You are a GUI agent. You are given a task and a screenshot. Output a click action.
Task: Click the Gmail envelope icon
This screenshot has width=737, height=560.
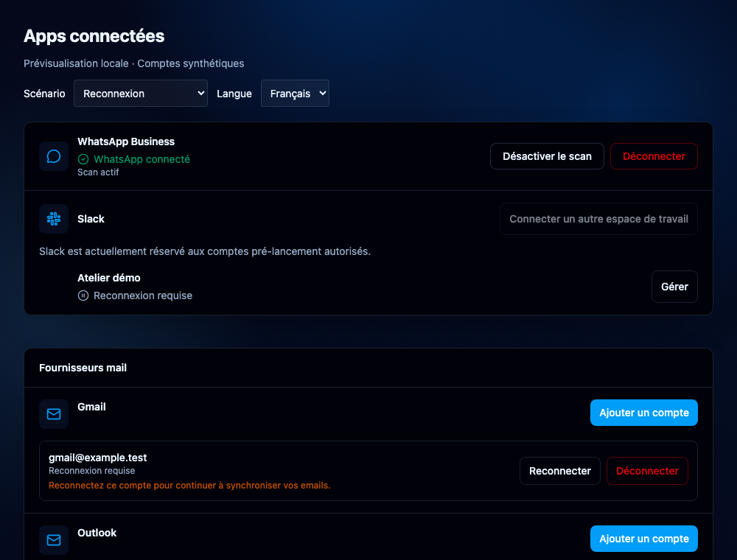click(x=54, y=414)
